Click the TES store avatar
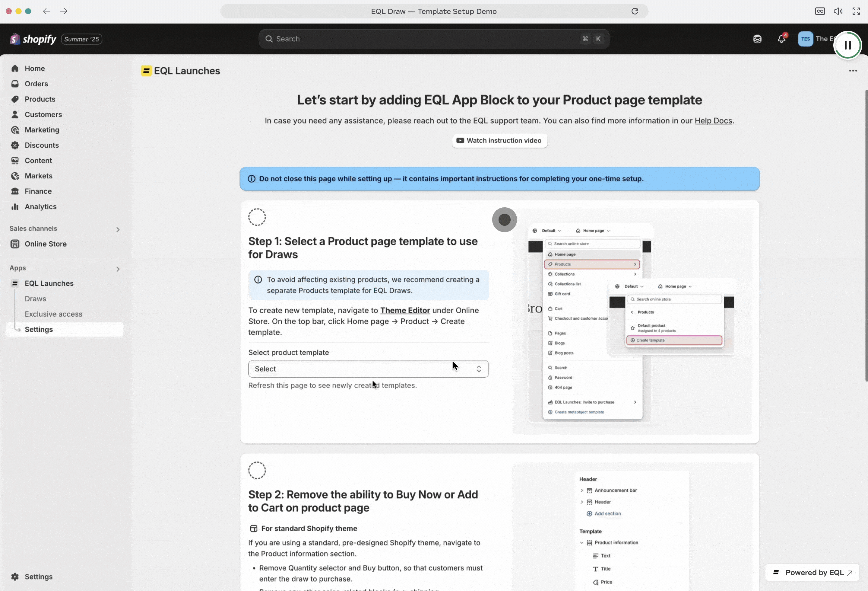 (805, 39)
